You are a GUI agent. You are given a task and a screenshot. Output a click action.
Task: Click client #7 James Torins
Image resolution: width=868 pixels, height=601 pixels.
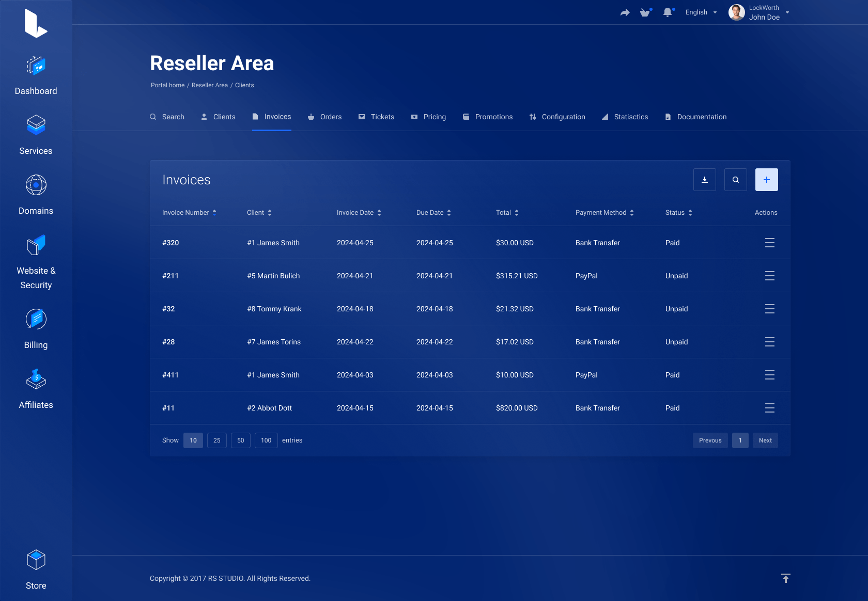pyautogui.click(x=274, y=342)
